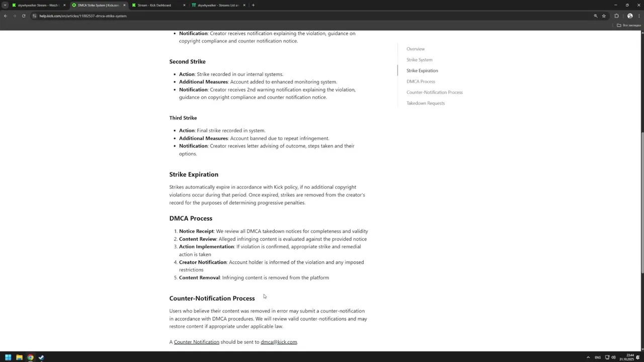The width and height of the screenshot is (644, 362).
Task: Jump to Strike System section link
Action: (x=419, y=60)
